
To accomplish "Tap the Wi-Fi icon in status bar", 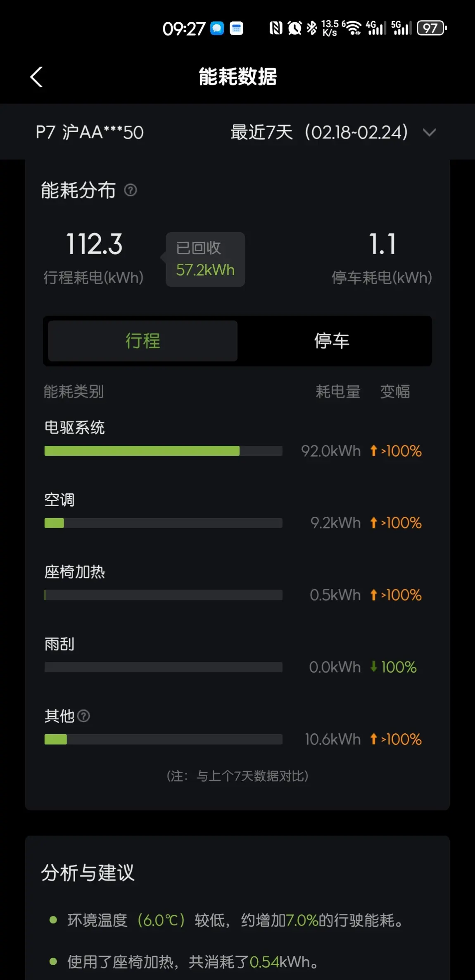I will click(x=352, y=28).
